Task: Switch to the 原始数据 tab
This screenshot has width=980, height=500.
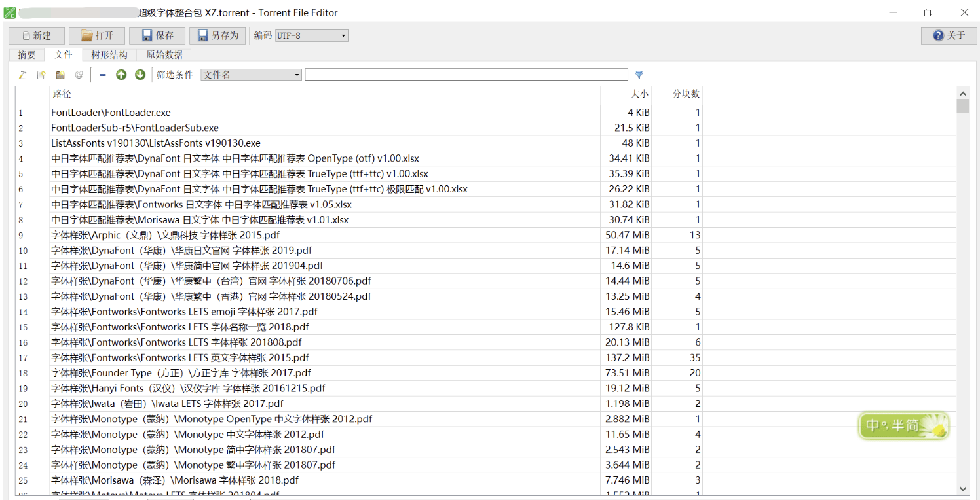Action: point(164,55)
